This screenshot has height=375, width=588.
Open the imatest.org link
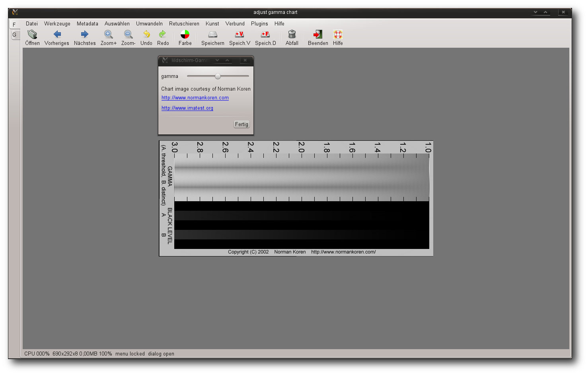[x=187, y=108]
